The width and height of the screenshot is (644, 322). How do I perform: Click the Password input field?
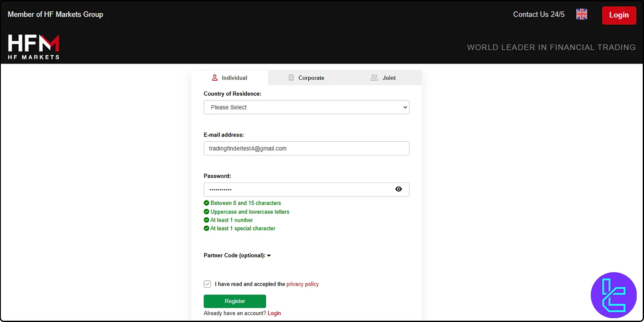tap(307, 190)
